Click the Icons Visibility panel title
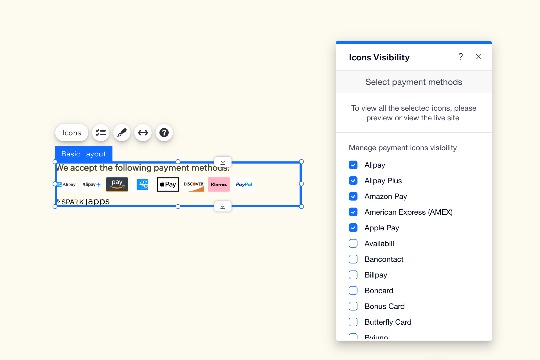The width and height of the screenshot is (540, 360). pos(379,57)
